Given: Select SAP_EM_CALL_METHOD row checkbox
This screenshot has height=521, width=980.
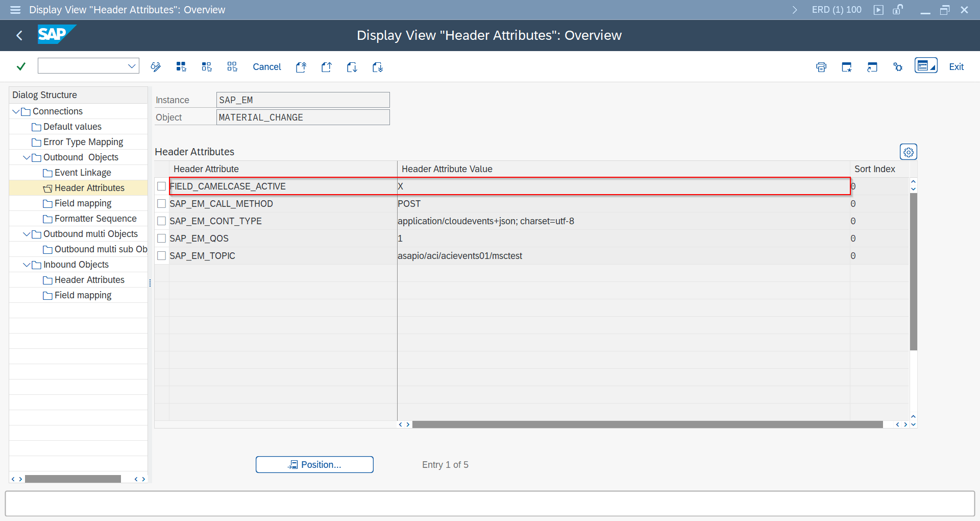Looking at the screenshot, I should (x=161, y=204).
